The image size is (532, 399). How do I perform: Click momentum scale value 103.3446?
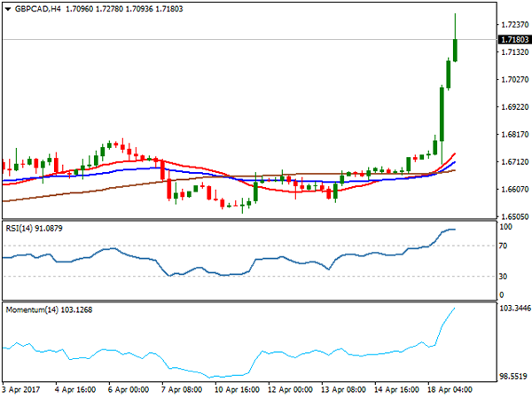pos(515,308)
